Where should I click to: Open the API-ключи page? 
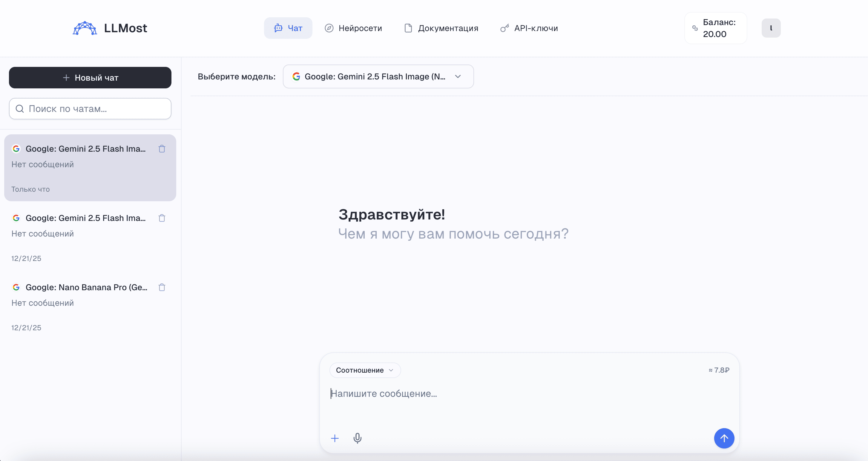(x=529, y=28)
